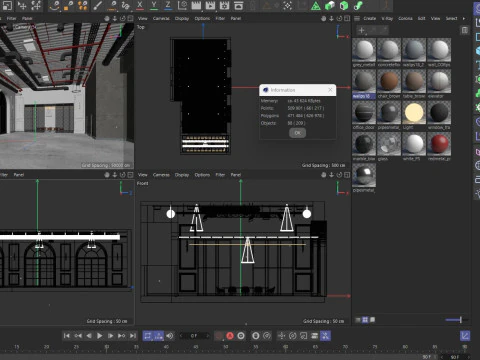Click the current frame input field
The image size is (480, 360).
coord(194,336)
